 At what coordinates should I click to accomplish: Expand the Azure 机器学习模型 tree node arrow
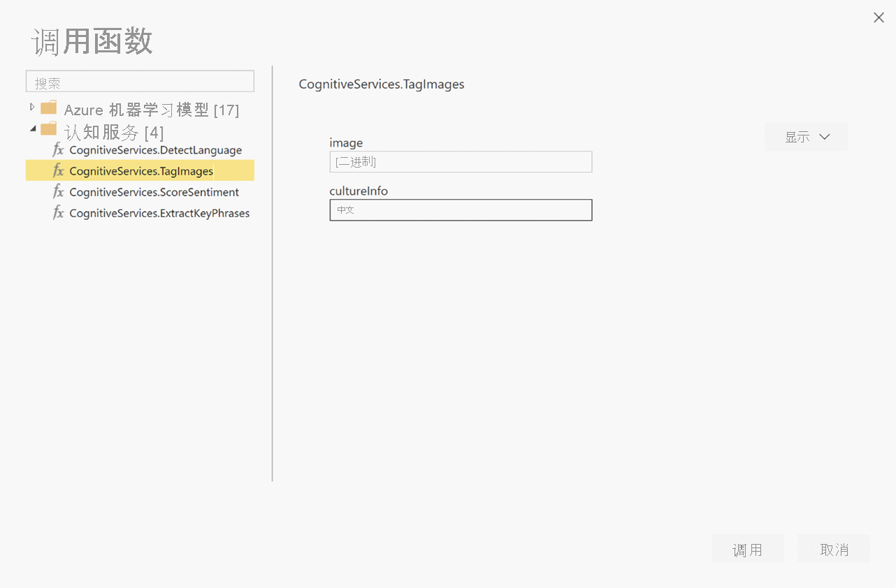pos(32,107)
